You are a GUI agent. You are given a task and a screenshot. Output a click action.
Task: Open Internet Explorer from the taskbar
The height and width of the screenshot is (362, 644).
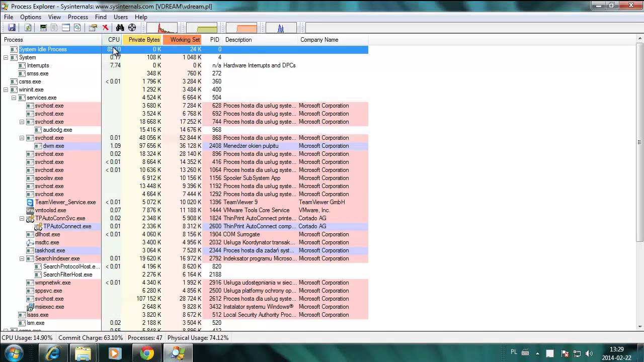pos(53,353)
